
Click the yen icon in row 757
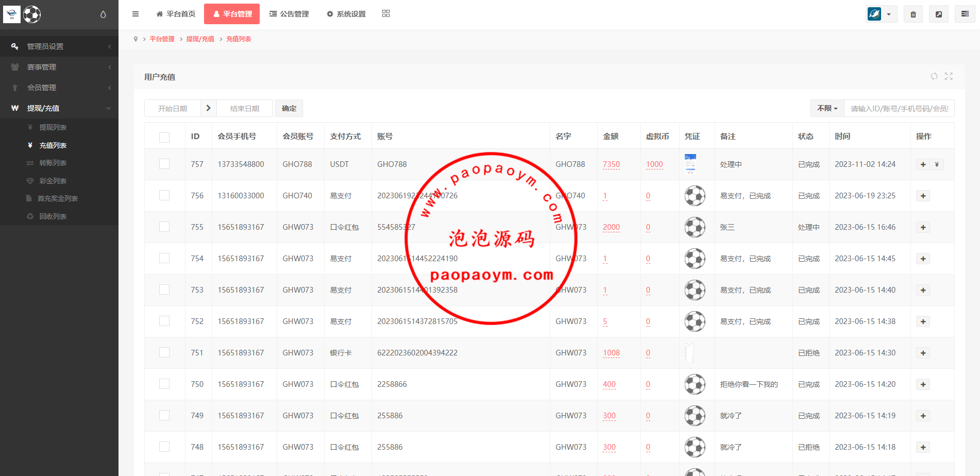point(937,165)
